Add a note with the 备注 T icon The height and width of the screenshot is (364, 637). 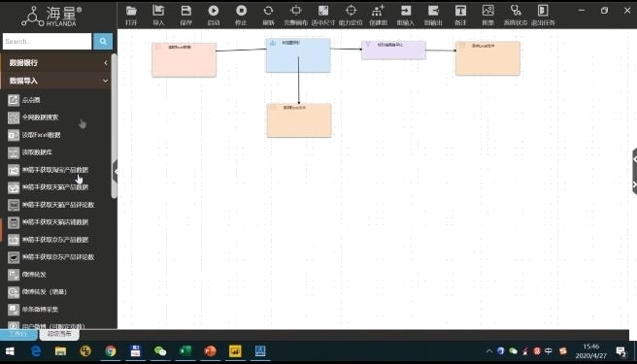pyautogui.click(x=460, y=11)
